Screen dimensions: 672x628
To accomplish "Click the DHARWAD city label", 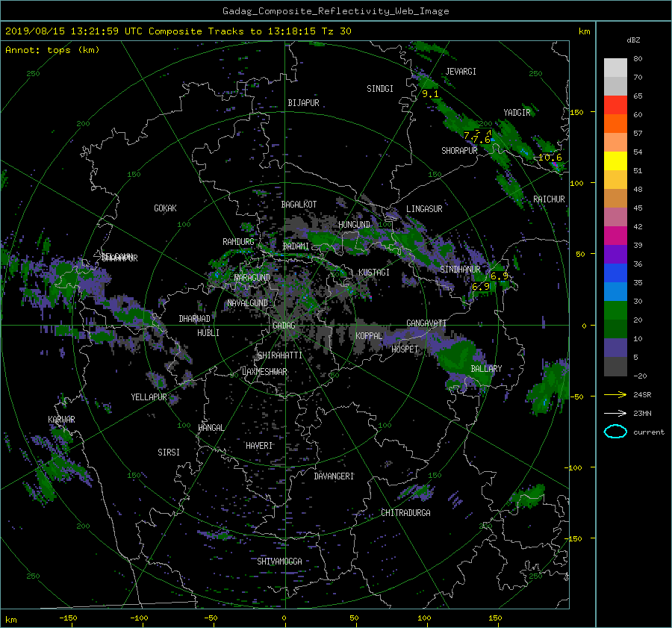I will 194,319.
